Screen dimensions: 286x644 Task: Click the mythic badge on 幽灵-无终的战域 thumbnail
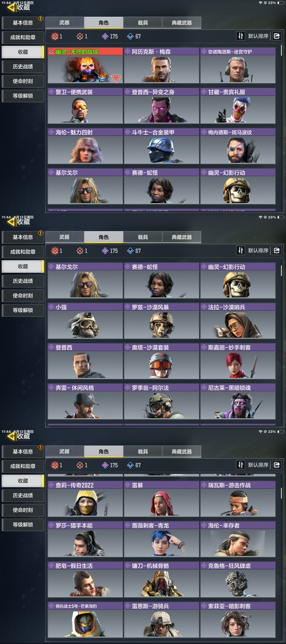point(116,78)
